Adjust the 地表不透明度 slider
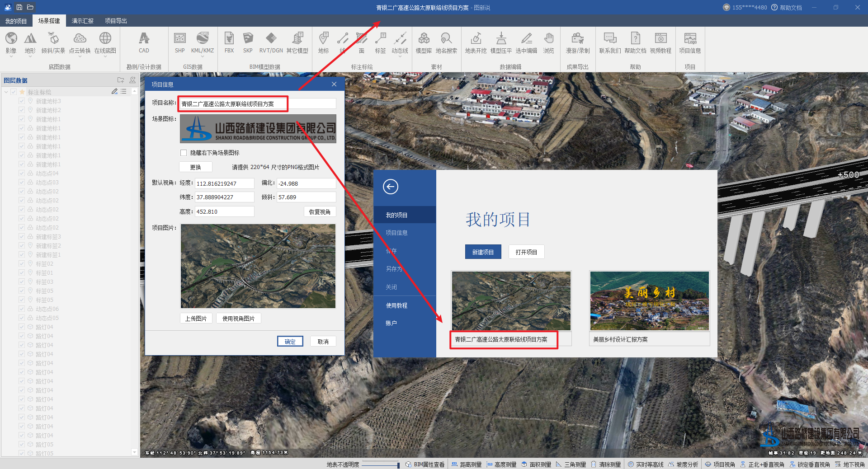This screenshot has height=469, width=868. pyautogui.click(x=398, y=465)
